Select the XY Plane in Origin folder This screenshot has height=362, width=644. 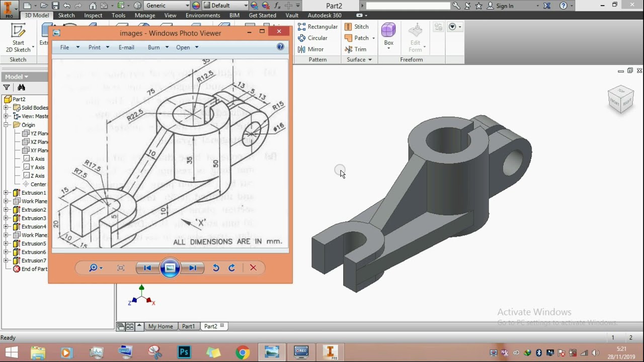(35, 150)
